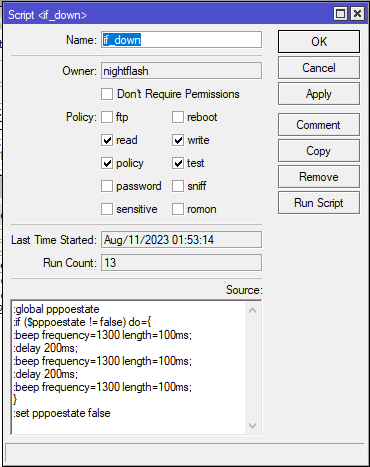Close the Script window

click(x=357, y=14)
